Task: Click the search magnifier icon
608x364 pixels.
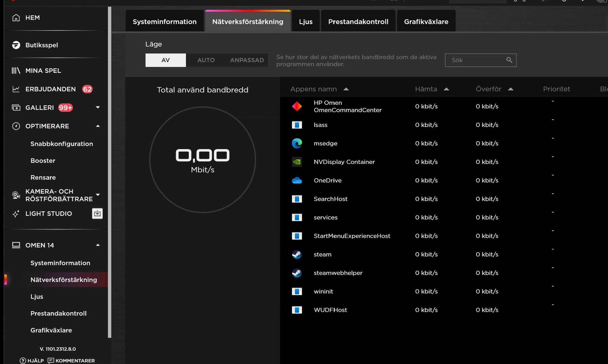Action: (509, 60)
